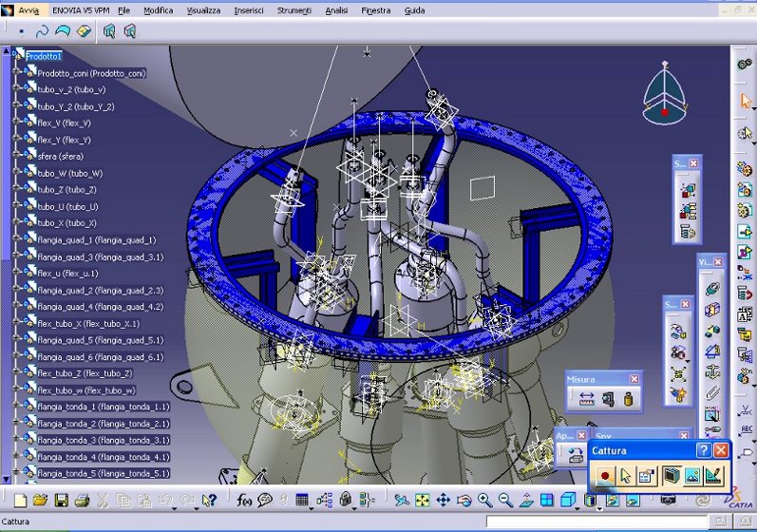Select flex_u (flex_u.1) in tree
Image resolution: width=757 pixels, height=532 pixels.
pyautogui.click(x=67, y=274)
